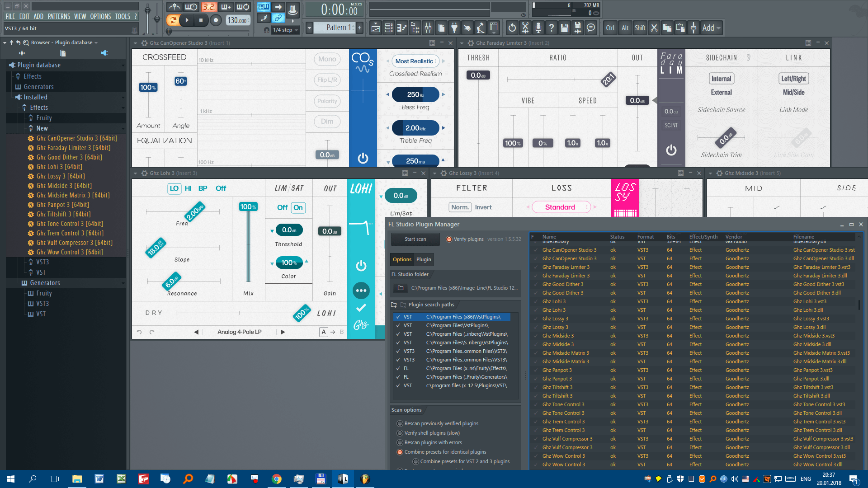Image resolution: width=868 pixels, height=488 pixels.
Task: Open Lossy Standard loss mode dropdown
Action: 561,207
